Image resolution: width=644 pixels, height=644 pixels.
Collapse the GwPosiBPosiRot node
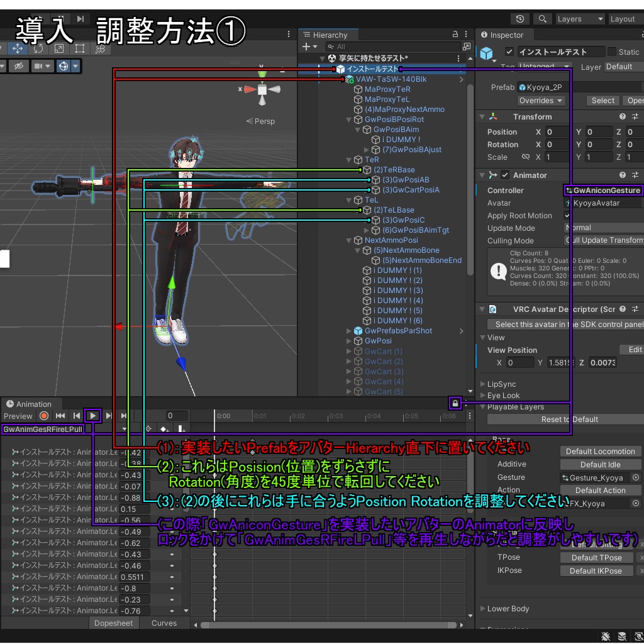click(x=348, y=119)
